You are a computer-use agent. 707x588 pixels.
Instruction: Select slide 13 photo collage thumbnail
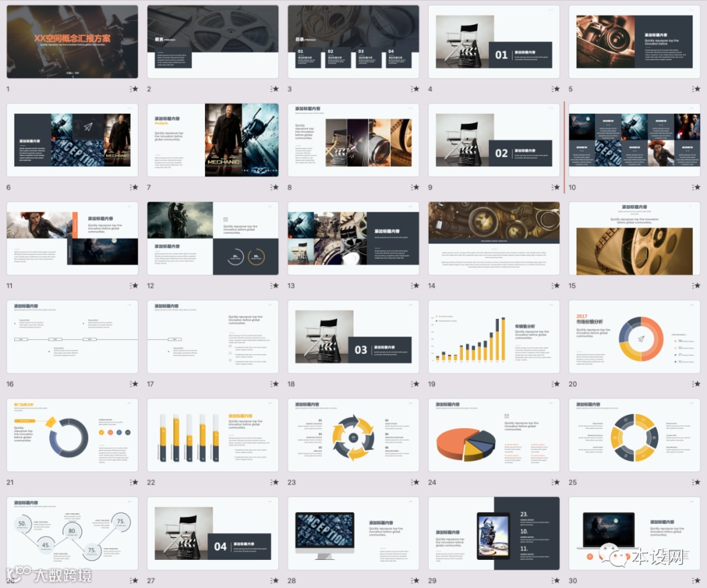click(353, 238)
